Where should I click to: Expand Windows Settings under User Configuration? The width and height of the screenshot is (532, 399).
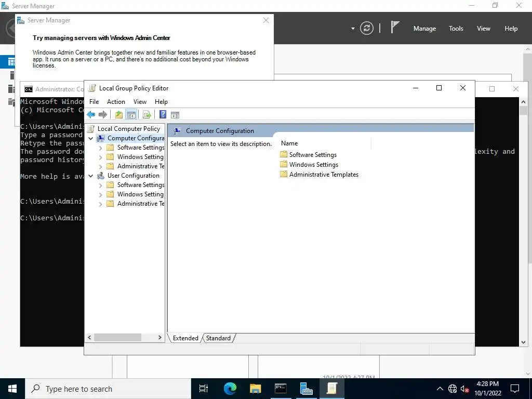click(x=100, y=195)
